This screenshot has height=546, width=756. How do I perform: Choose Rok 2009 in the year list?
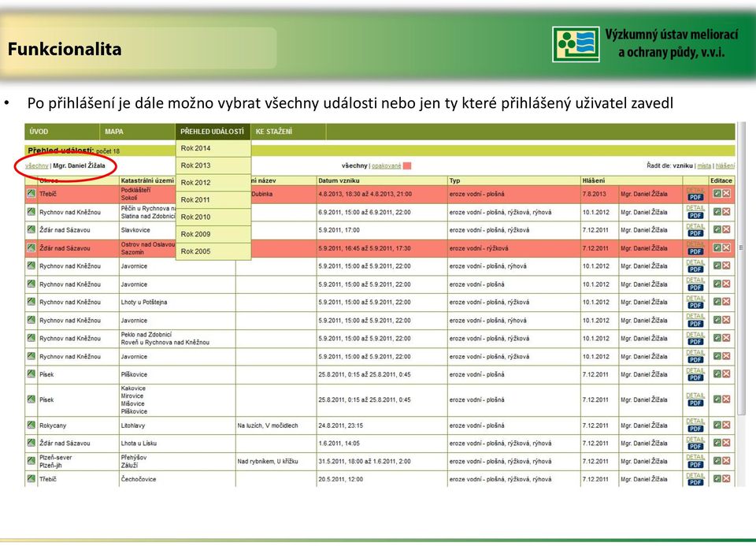point(213,234)
